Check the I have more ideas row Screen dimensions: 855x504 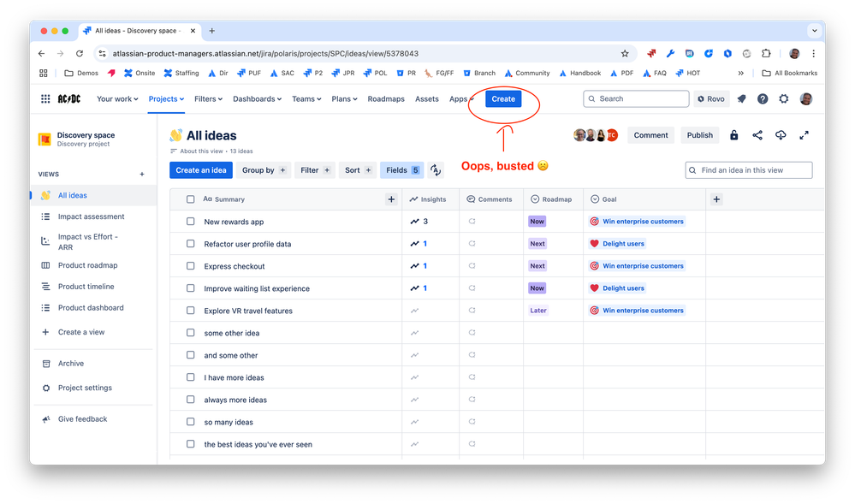pyautogui.click(x=190, y=377)
